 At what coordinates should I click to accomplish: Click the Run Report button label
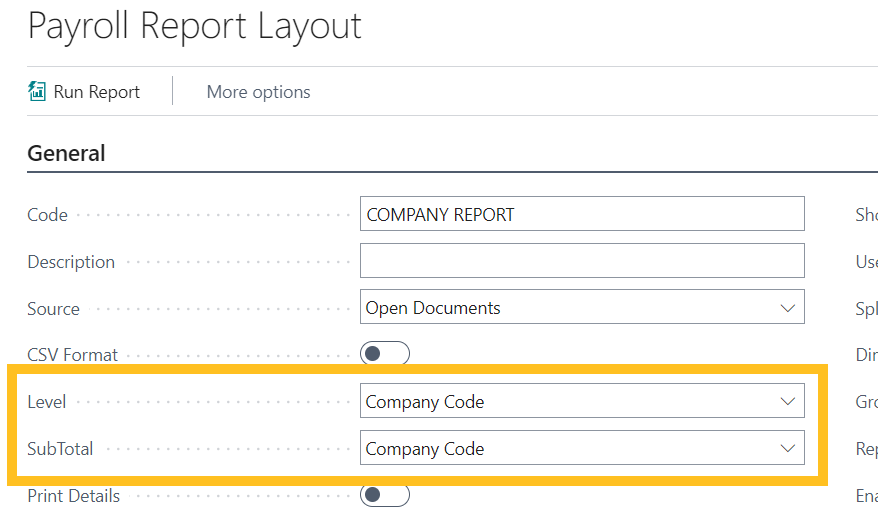coord(97,92)
